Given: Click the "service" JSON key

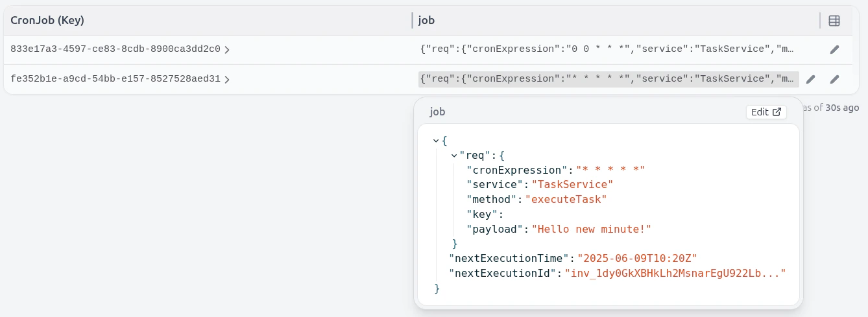Looking at the screenshot, I should point(494,185).
